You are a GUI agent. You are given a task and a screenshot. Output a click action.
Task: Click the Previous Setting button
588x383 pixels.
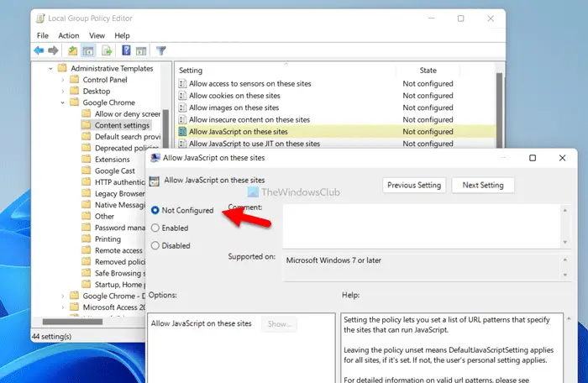414,186
